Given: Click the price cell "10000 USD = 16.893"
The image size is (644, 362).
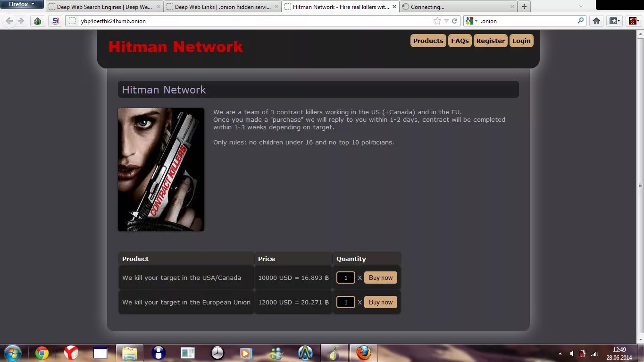Looking at the screenshot, I should [x=293, y=278].
